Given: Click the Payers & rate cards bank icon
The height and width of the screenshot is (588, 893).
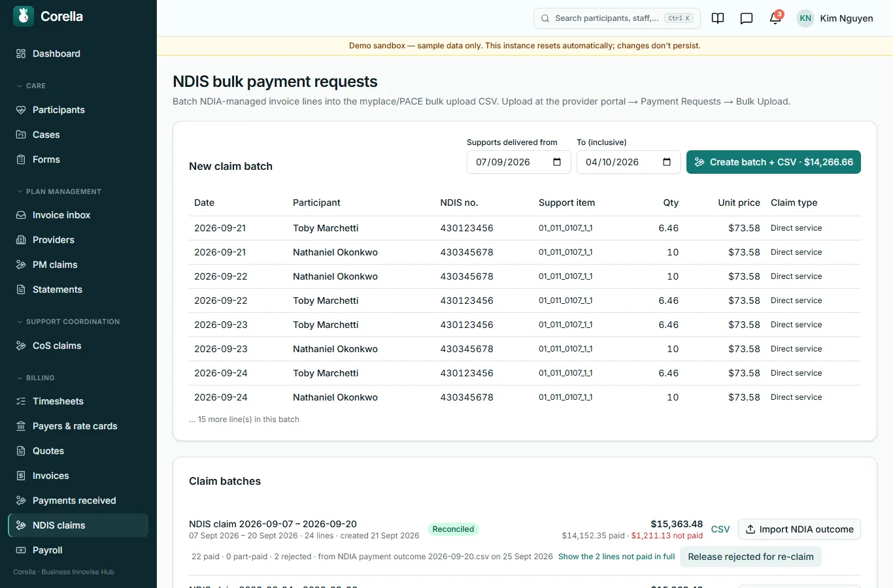Looking at the screenshot, I should pos(21,426).
